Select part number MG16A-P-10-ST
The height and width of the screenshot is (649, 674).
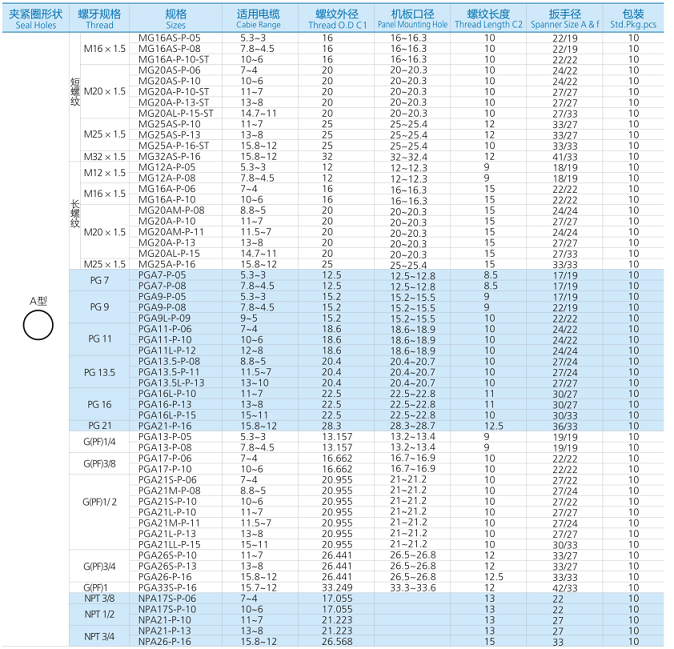tap(174, 59)
